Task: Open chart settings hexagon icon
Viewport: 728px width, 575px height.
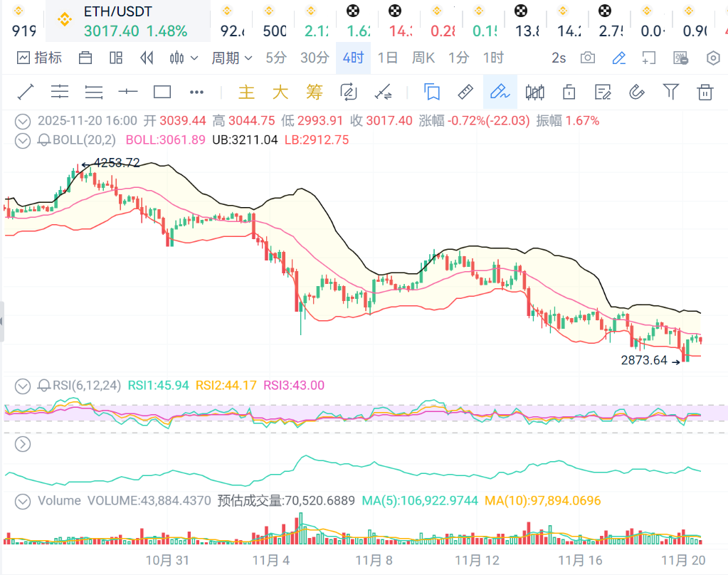Action: point(712,58)
